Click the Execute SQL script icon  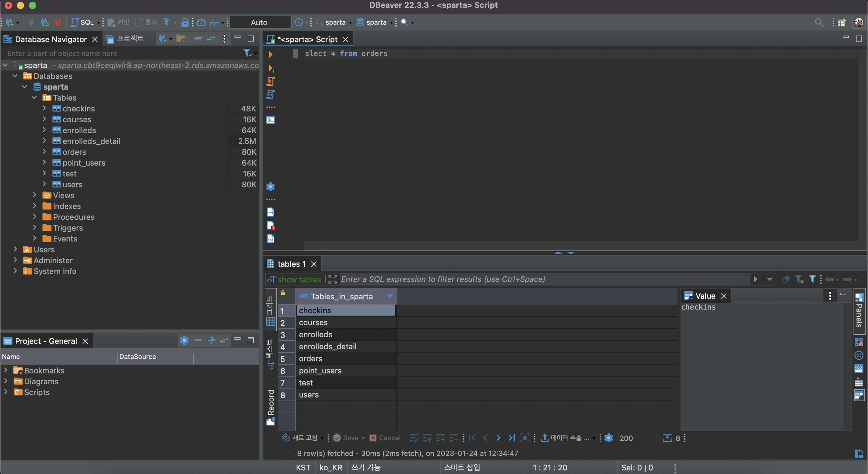pyautogui.click(x=271, y=81)
